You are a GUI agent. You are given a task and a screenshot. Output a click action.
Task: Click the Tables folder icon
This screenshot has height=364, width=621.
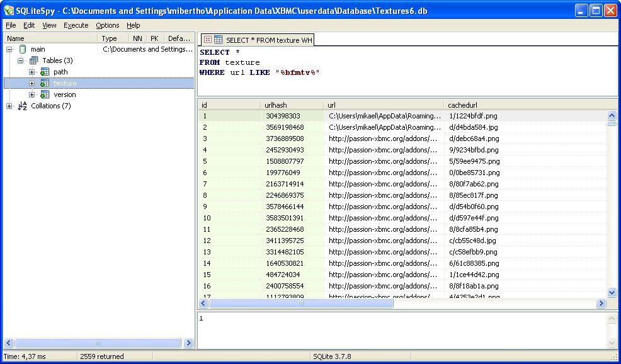pos(33,60)
